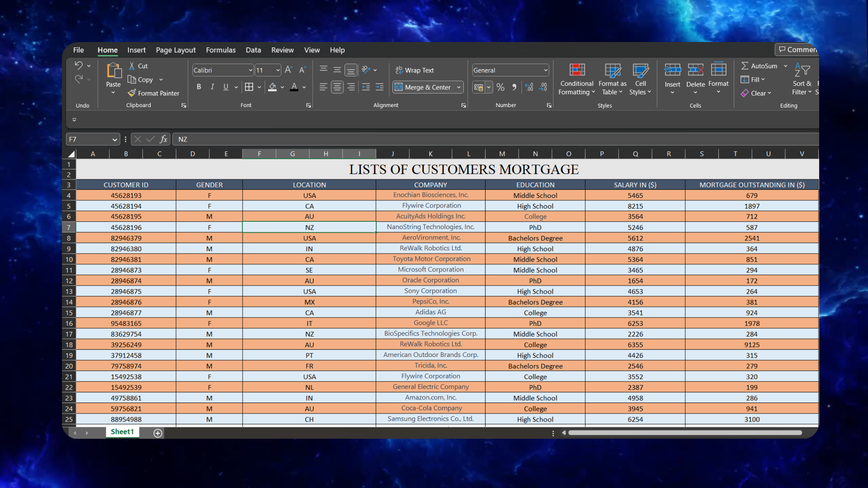
Task: Click the AutoSum sigma icon
Action: 745,66
